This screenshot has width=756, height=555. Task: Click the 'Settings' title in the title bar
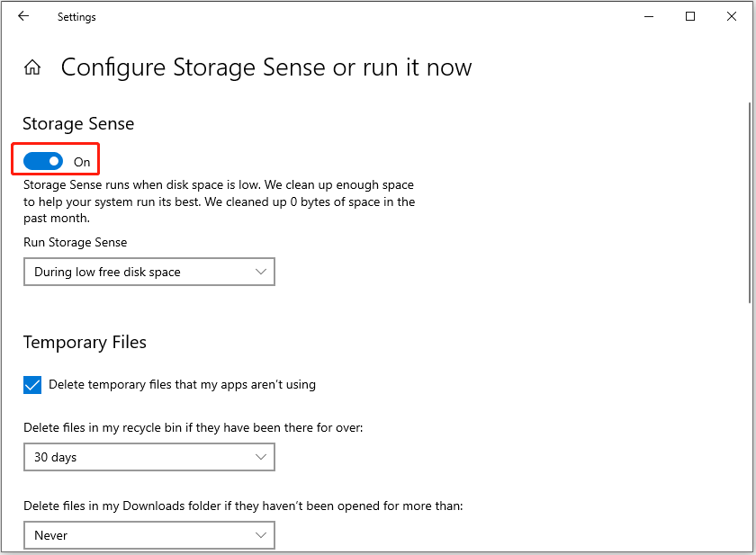[76, 17]
